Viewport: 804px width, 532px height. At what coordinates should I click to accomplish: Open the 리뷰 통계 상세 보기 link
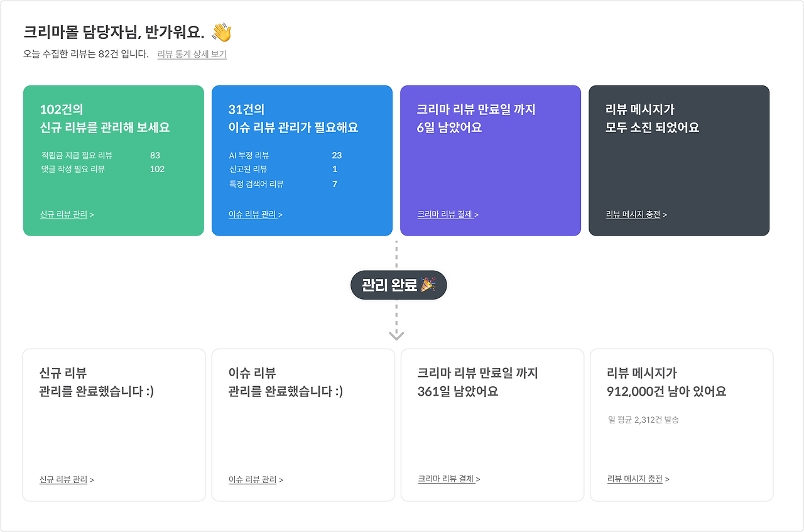pos(192,55)
